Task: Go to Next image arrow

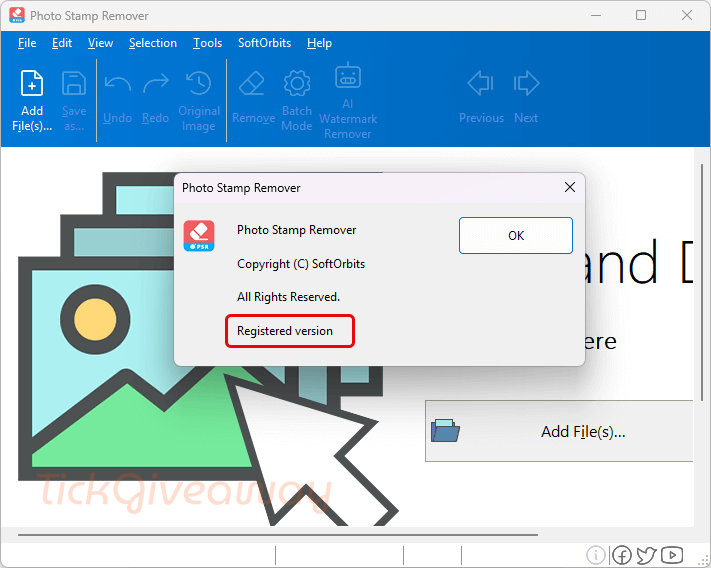Action: (x=526, y=83)
